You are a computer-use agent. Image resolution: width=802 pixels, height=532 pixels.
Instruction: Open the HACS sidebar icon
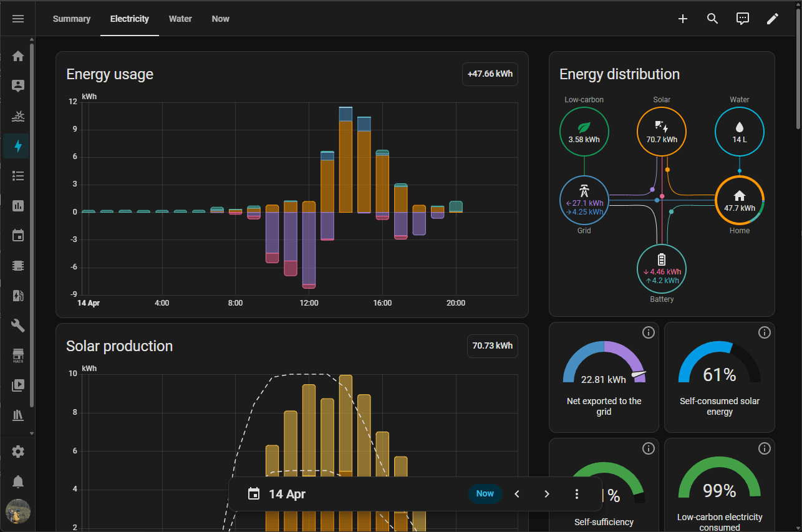click(x=17, y=355)
